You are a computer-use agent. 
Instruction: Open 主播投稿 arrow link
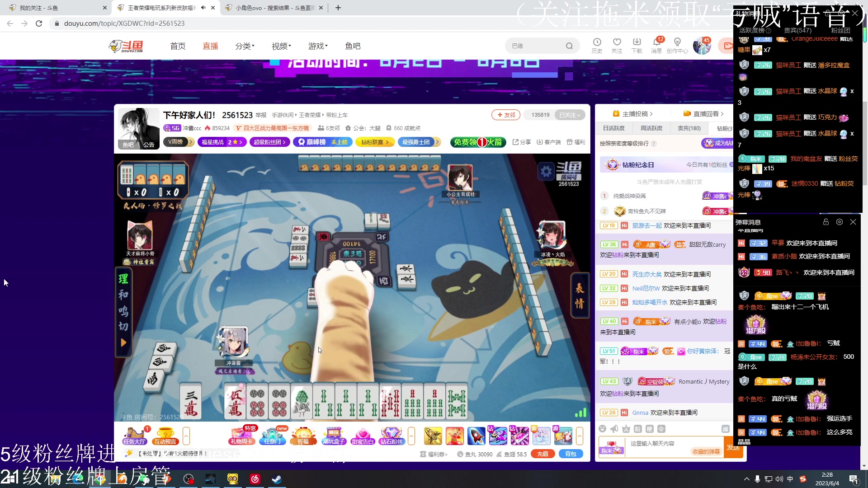point(632,114)
